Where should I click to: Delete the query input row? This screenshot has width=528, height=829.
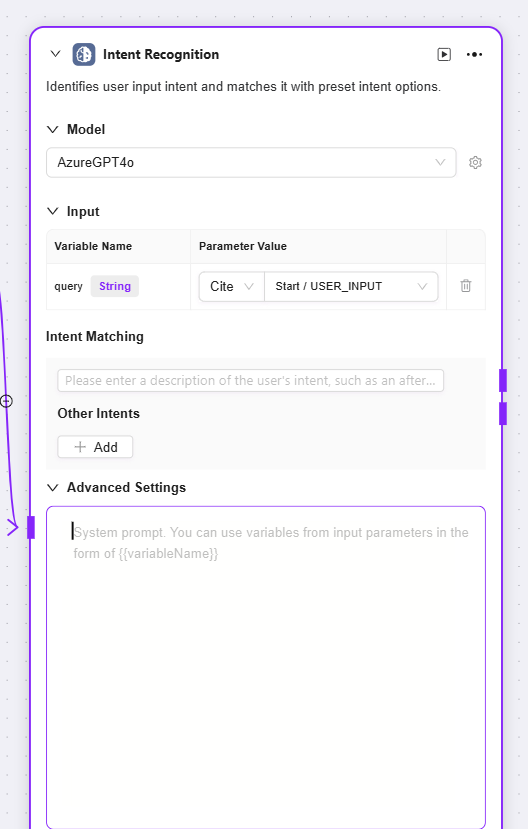pyautogui.click(x=466, y=286)
